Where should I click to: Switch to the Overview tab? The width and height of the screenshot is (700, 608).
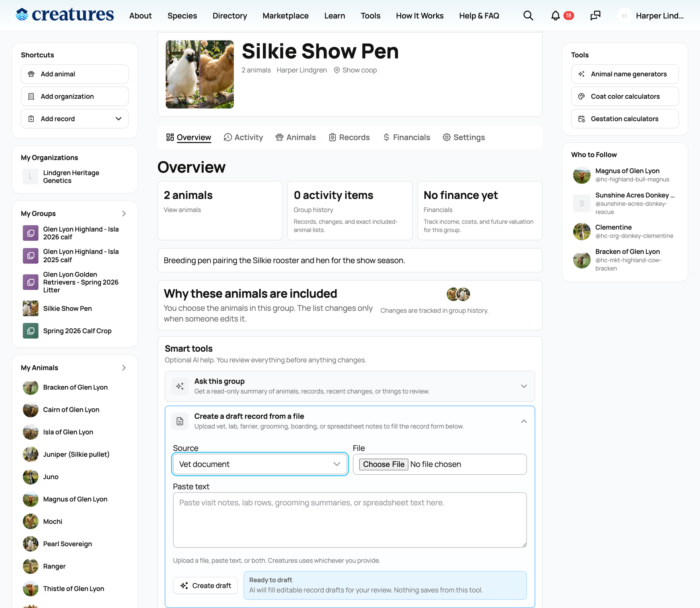pyautogui.click(x=189, y=137)
